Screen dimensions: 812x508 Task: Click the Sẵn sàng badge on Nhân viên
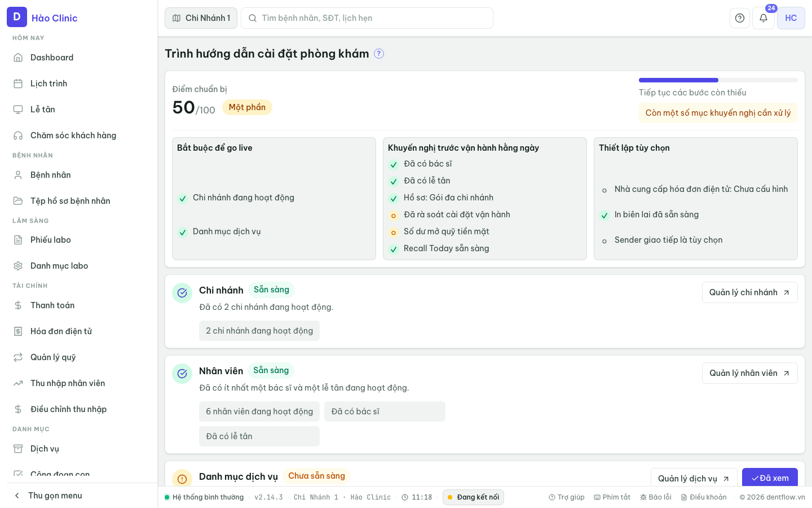pos(271,370)
